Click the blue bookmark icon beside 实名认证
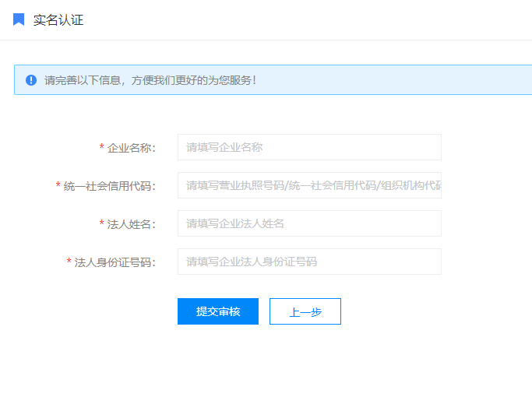 [19, 19]
